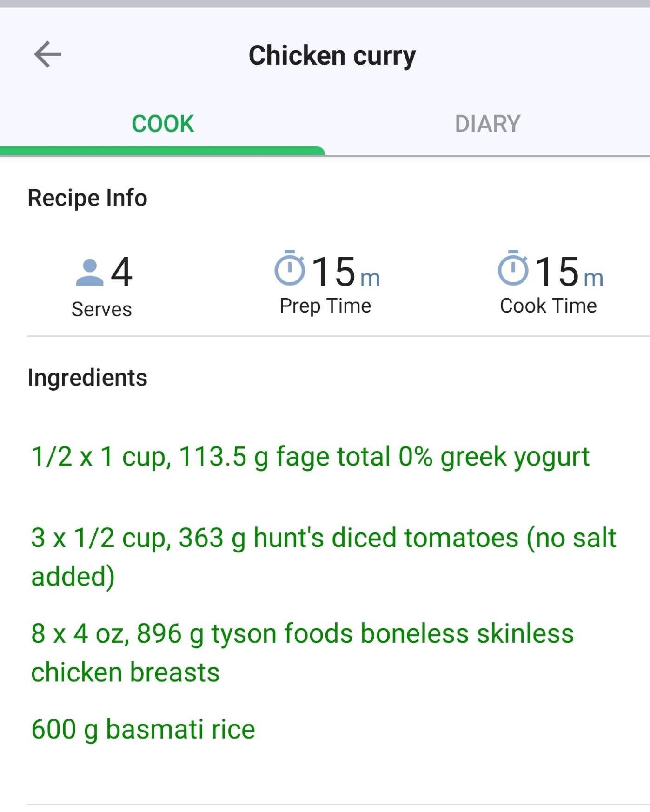
Task: Tap the 15 m cook time value
Action: pos(568,272)
